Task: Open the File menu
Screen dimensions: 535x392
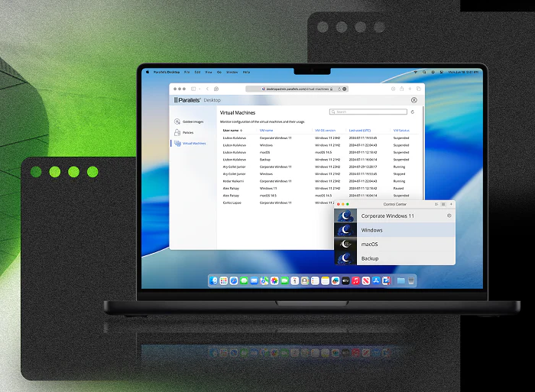Action: (x=187, y=72)
